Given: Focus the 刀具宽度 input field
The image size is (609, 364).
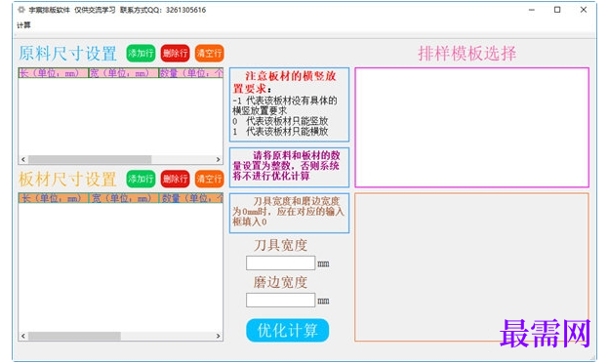Looking at the screenshot, I should (280, 263).
